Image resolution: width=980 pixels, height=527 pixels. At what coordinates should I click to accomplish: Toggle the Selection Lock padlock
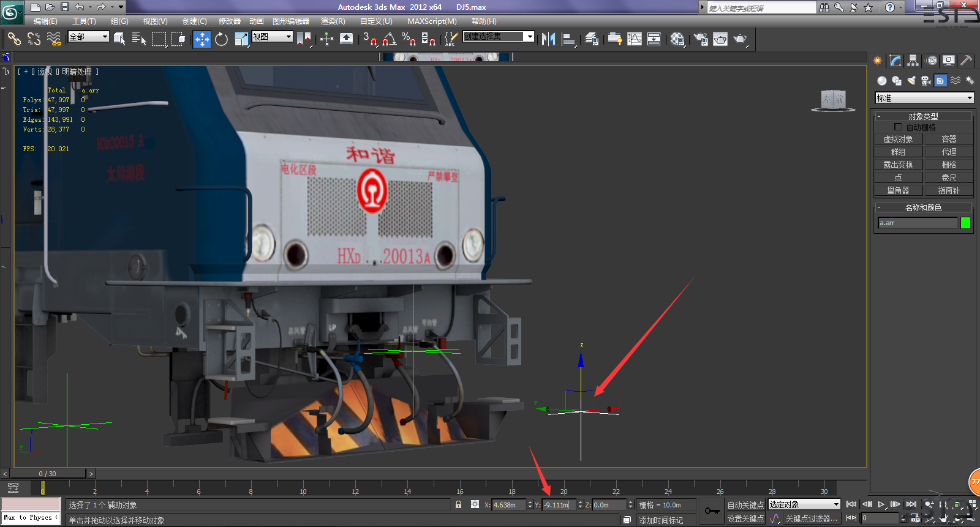458,504
